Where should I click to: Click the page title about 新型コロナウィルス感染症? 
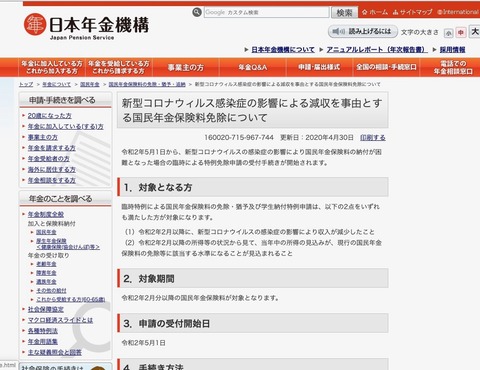click(252, 110)
